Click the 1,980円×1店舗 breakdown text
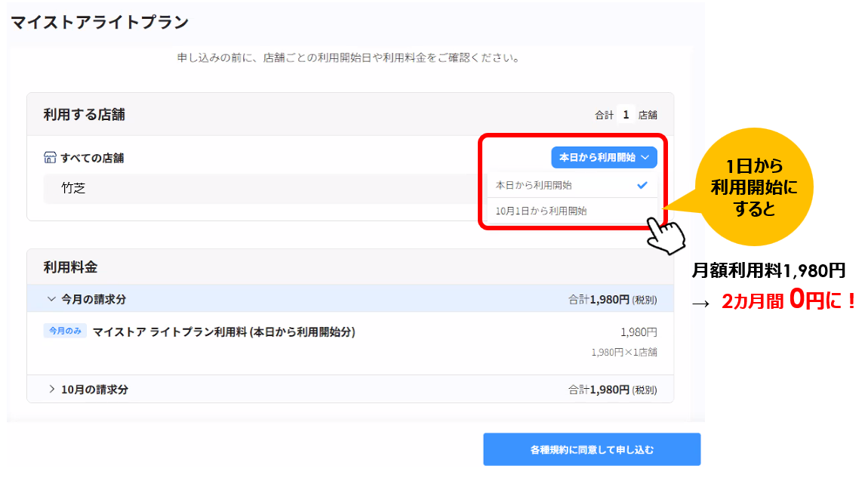 tap(624, 352)
